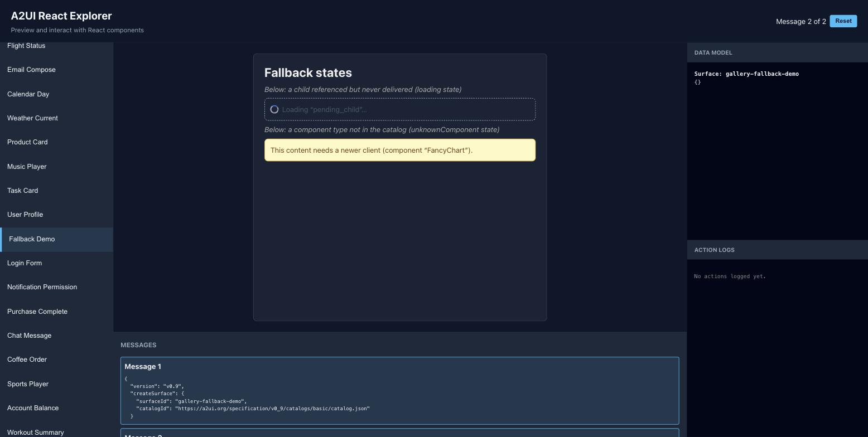Open the User Profile sample

click(x=56, y=215)
